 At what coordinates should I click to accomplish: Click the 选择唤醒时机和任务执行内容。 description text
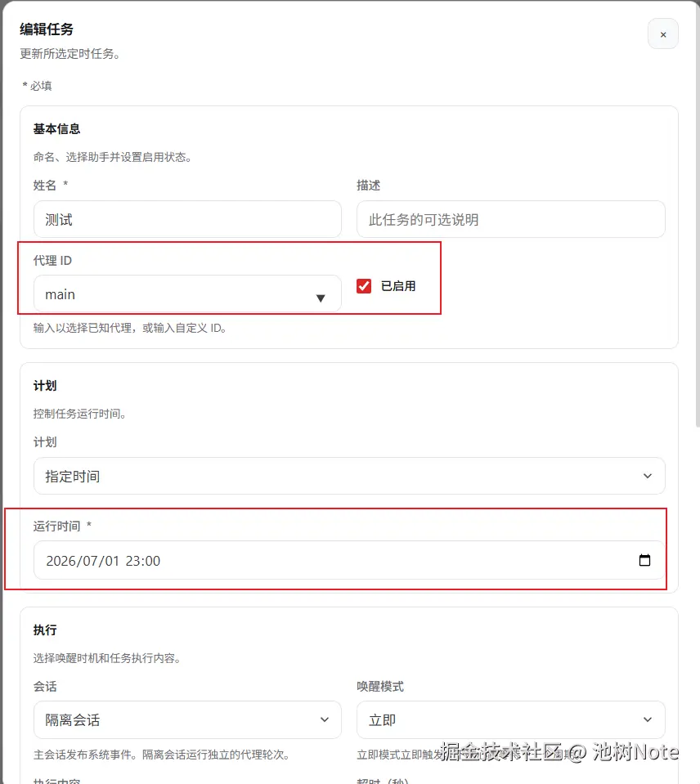(x=107, y=658)
